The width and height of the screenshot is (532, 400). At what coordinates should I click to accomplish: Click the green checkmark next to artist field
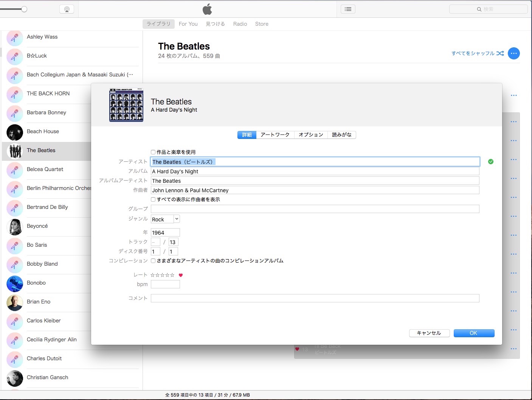(490, 162)
